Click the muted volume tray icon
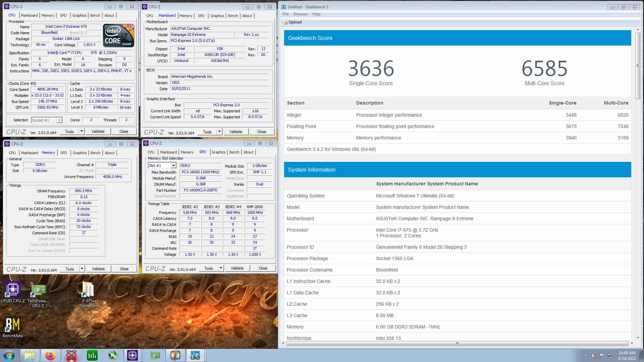 [x=594, y=356]
